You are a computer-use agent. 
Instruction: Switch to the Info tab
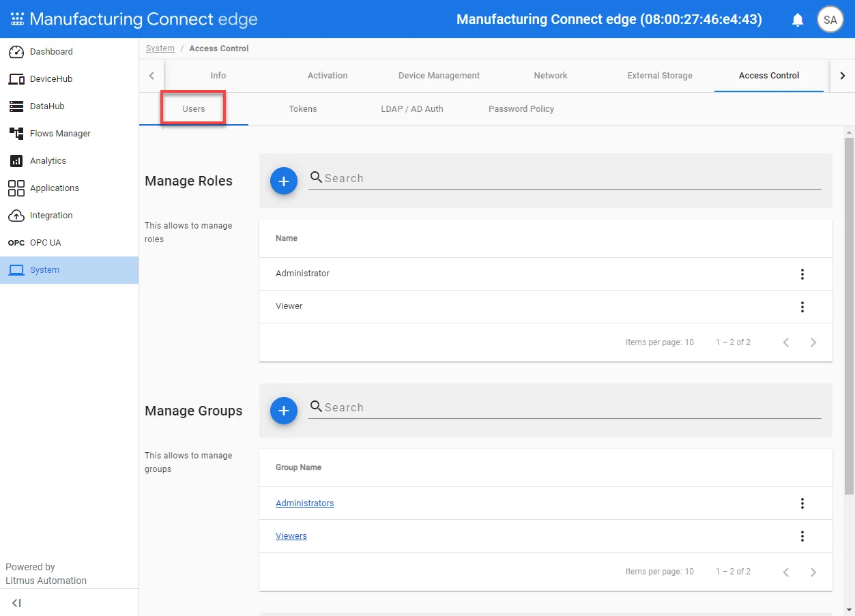(x=218, y=76)
